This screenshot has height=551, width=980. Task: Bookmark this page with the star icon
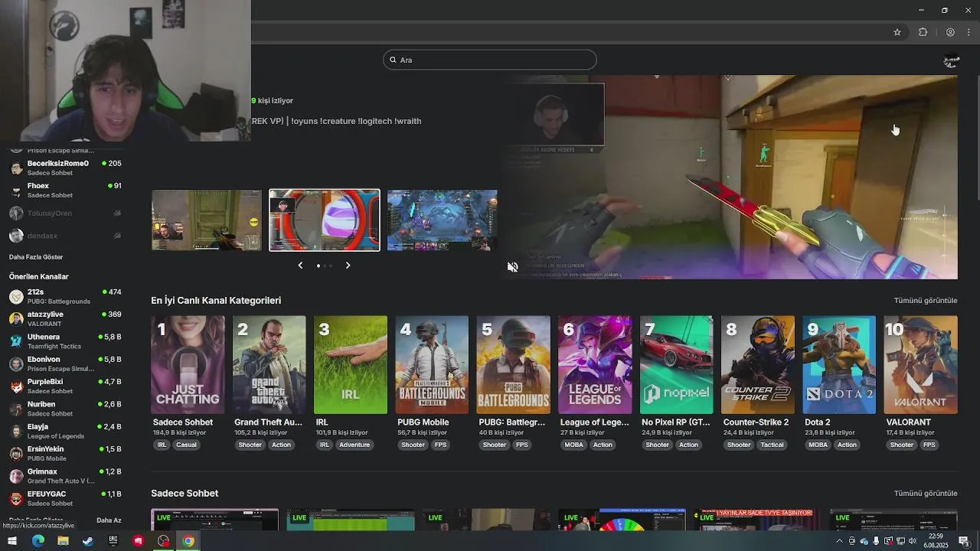897,32
